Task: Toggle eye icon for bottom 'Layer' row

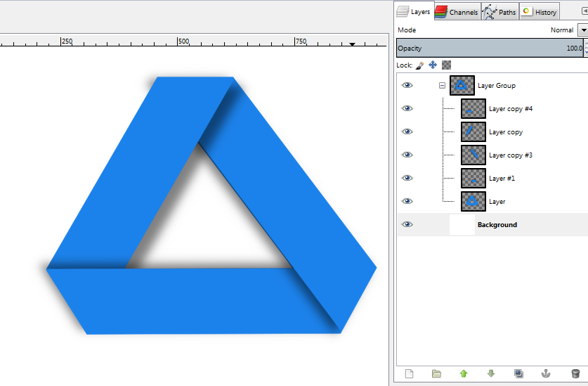Action: coord(407,201)
